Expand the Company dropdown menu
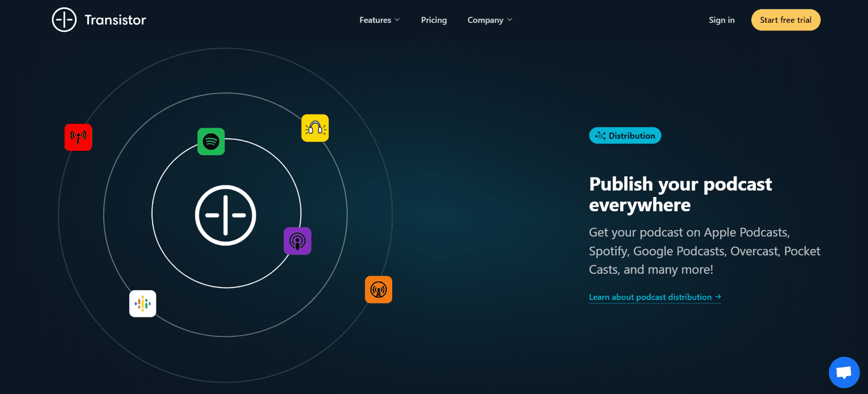Viewport: 868px width, 394px height. [x=489, y=20]
